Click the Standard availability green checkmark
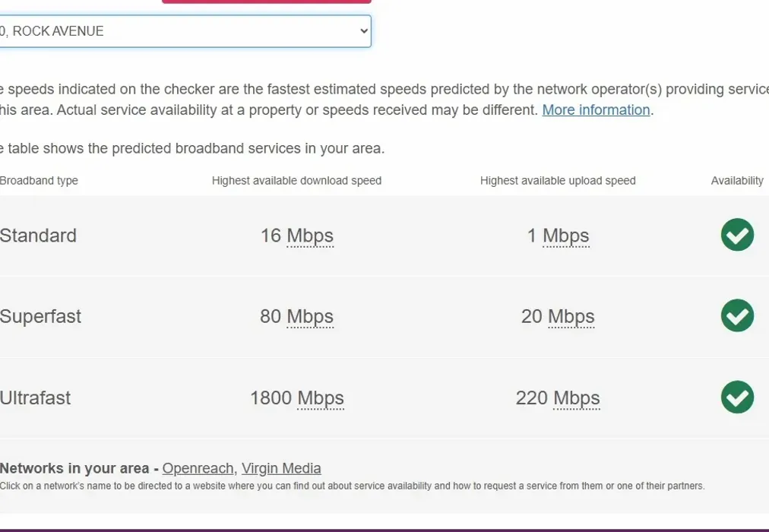Screen dimensions: 769x532 (736, 235)
